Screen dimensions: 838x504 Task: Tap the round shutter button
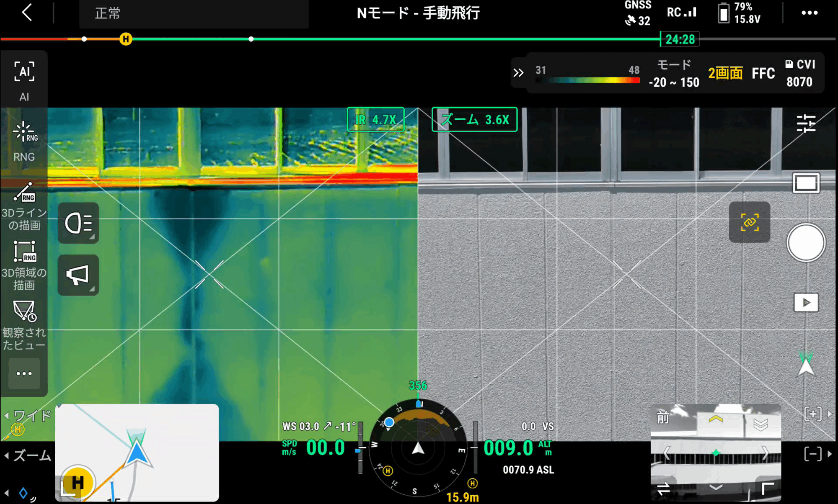coord(806,243)
